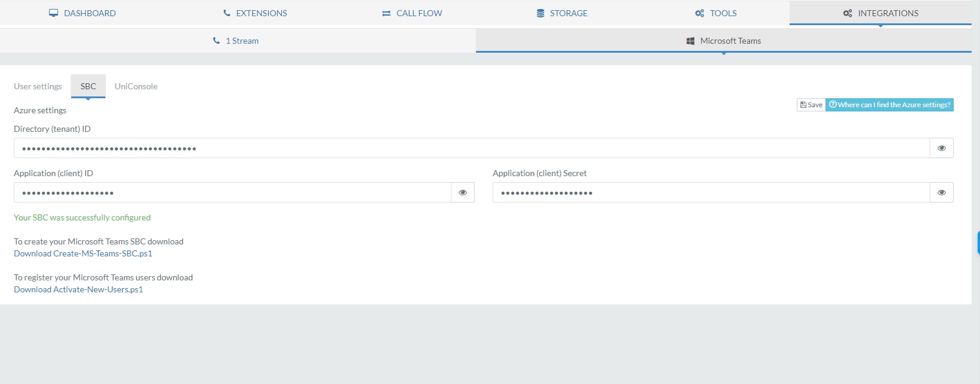980x384 pixels.
Task: Click the Application (client) Secret input
Action: (x=711, y=192)
